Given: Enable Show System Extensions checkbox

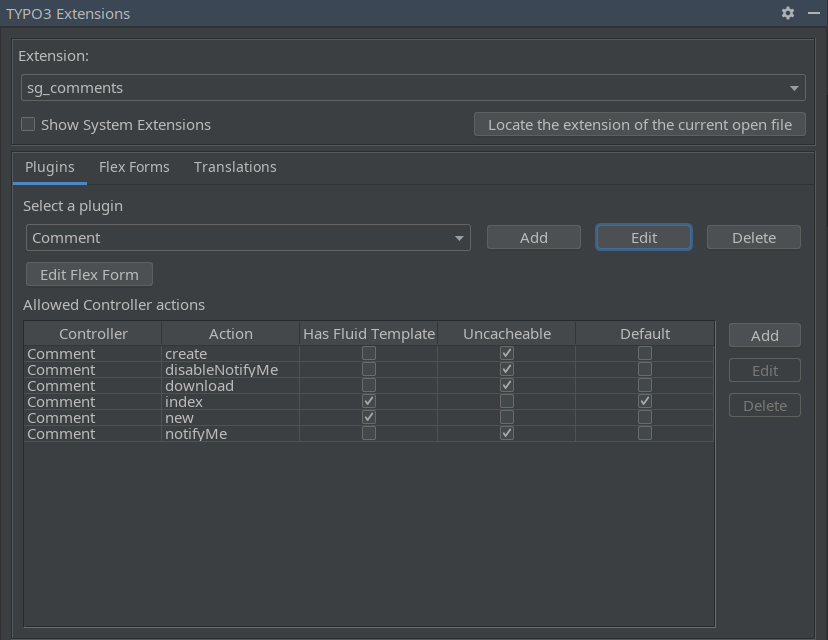Looking at the screenshot, I should point(28,124).
